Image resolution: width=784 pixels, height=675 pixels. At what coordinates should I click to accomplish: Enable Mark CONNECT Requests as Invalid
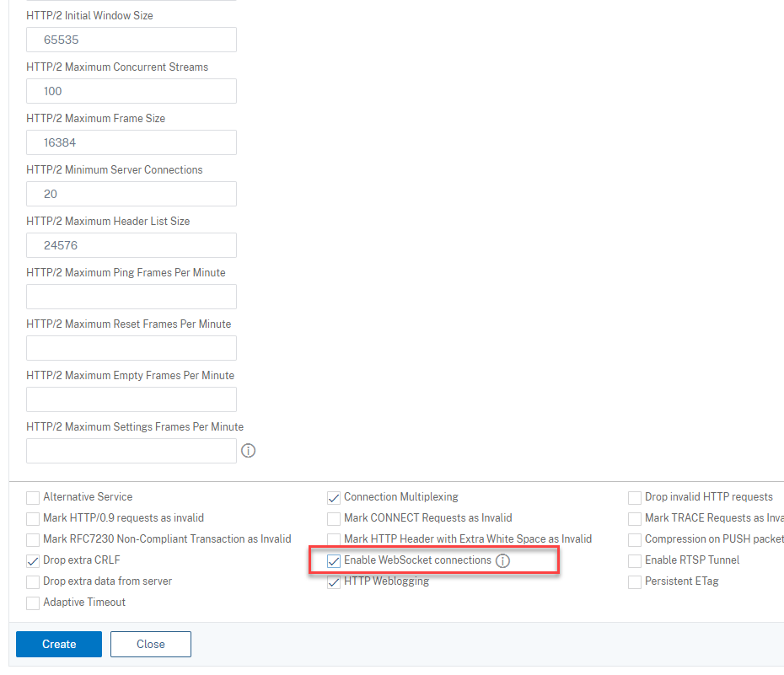coord(334,517)
